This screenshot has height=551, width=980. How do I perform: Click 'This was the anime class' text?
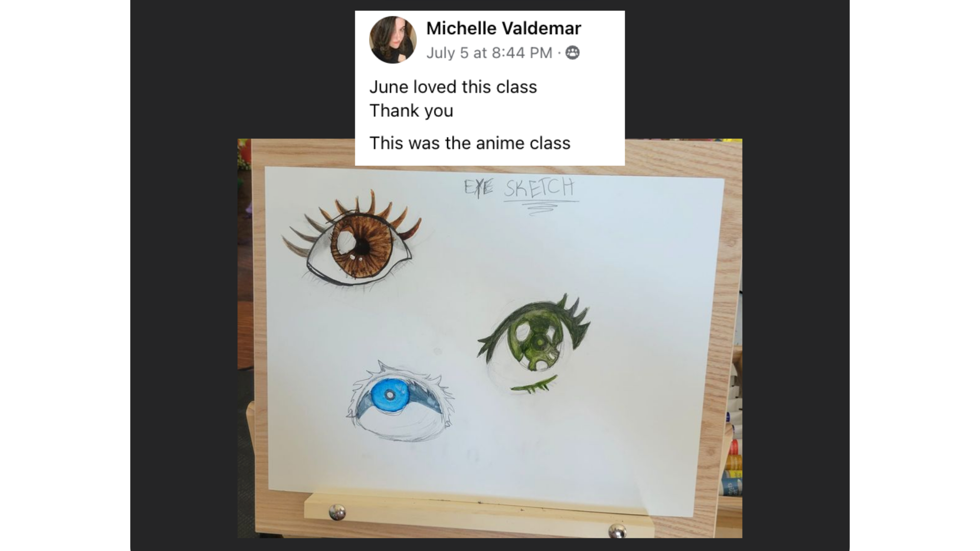470,143
